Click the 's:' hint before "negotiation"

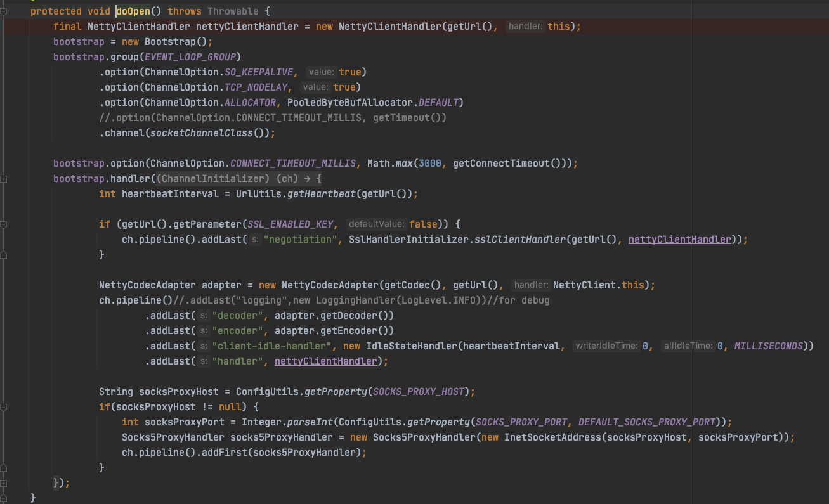pyautogui.click(x=254, y=240)
